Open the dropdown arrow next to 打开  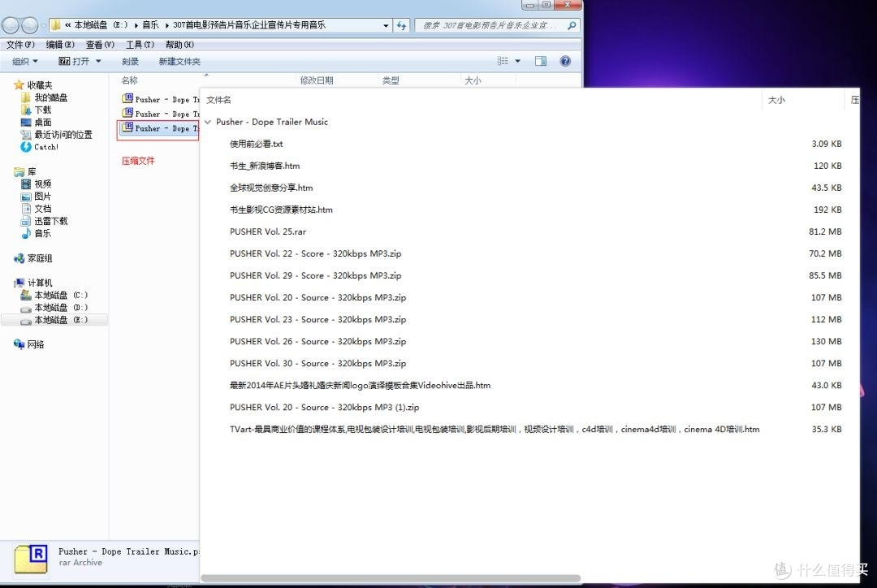(98, 61)
